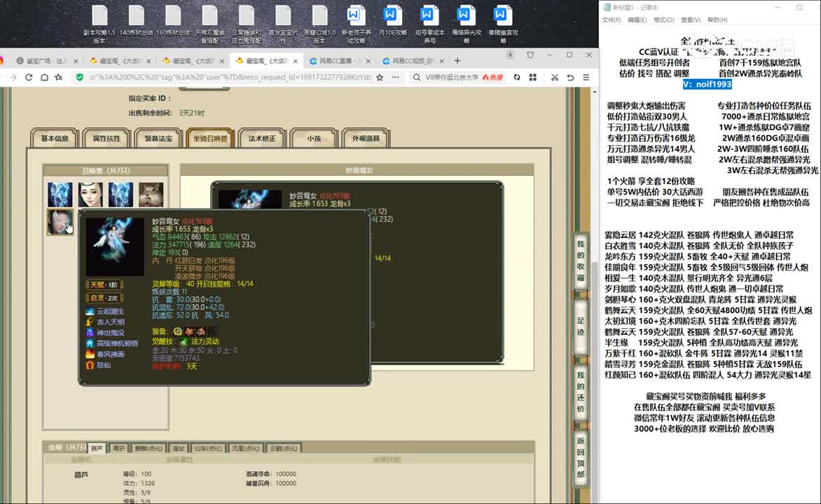The height and width of the screenshot is (504, 821).
Task: Select the 葫芦 mount tab
Action: (97, 449)
